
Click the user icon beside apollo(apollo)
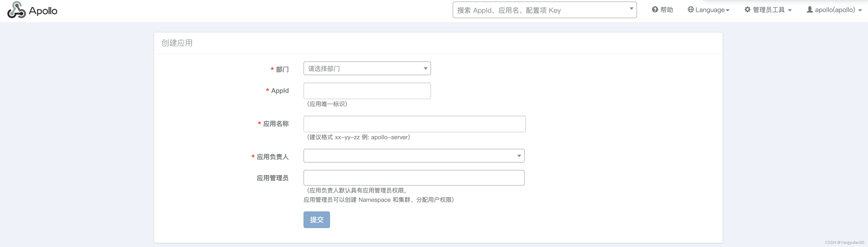(x=810, y=9)
